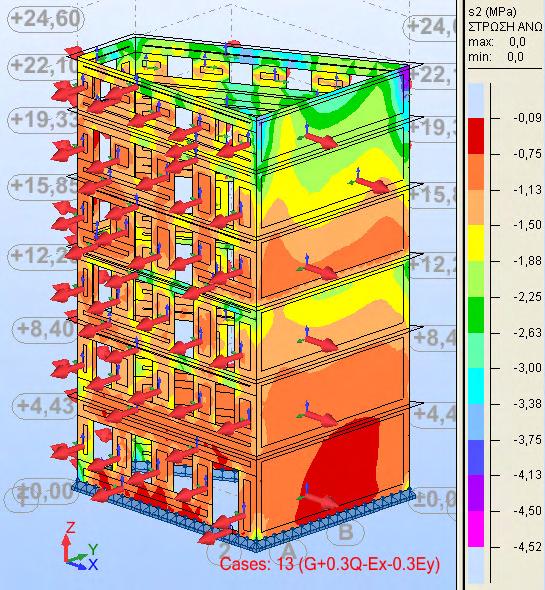Click the XYZ coordinate axis triad
545x590 pixels.
80,546
